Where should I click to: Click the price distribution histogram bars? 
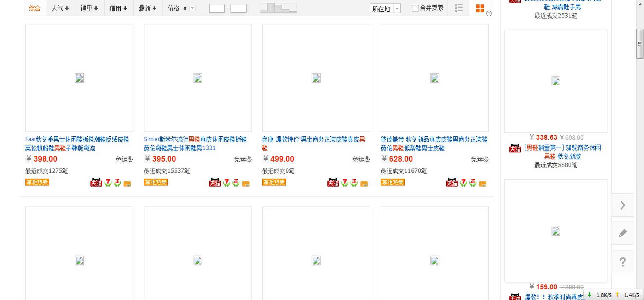[278, 8]
